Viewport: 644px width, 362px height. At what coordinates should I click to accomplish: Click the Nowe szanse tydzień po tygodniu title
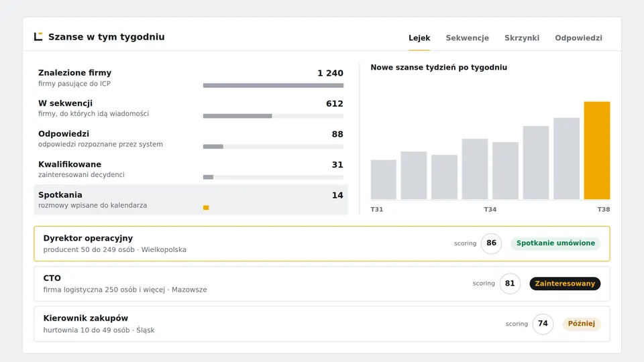[439, 67]
